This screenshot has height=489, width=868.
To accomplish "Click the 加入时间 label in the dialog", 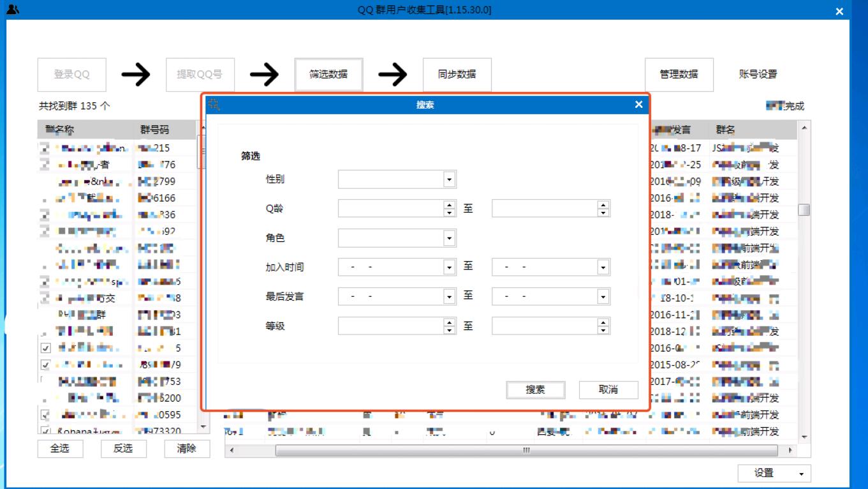I will (x=284, y=267).
